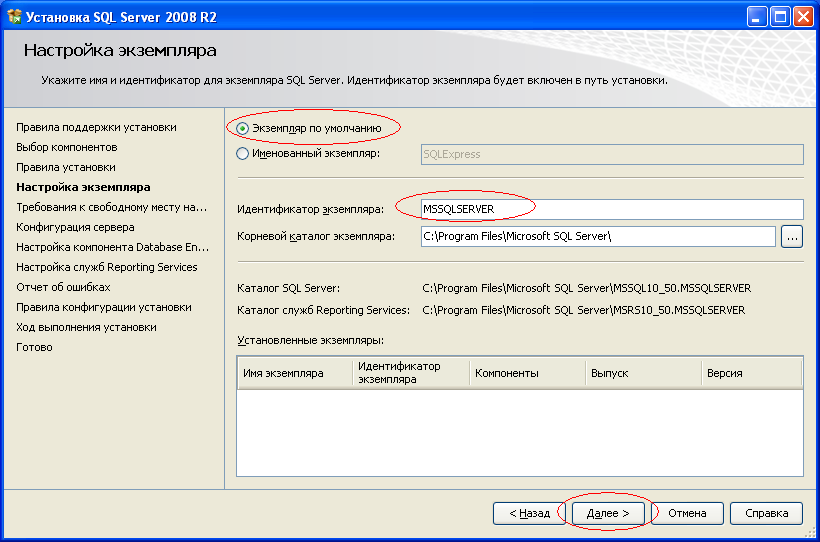Viewport: 820px width, 542px height.
Task: Click the SQL Server directory path MSSQL10_50.MSSQLSERVER
Action: click(587, 288)
